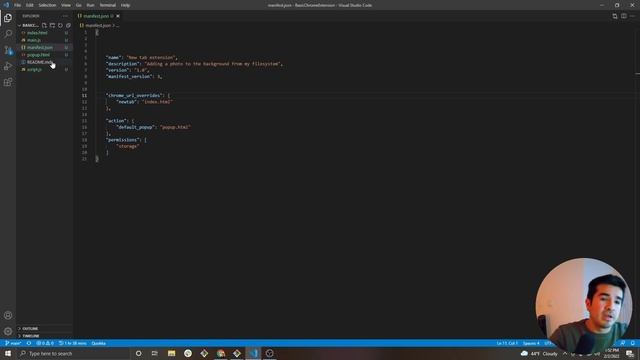The height and width of the screenshot is (360, 640).
Task: Click the "default_popup" key in editor
Action: pos(135,127)
